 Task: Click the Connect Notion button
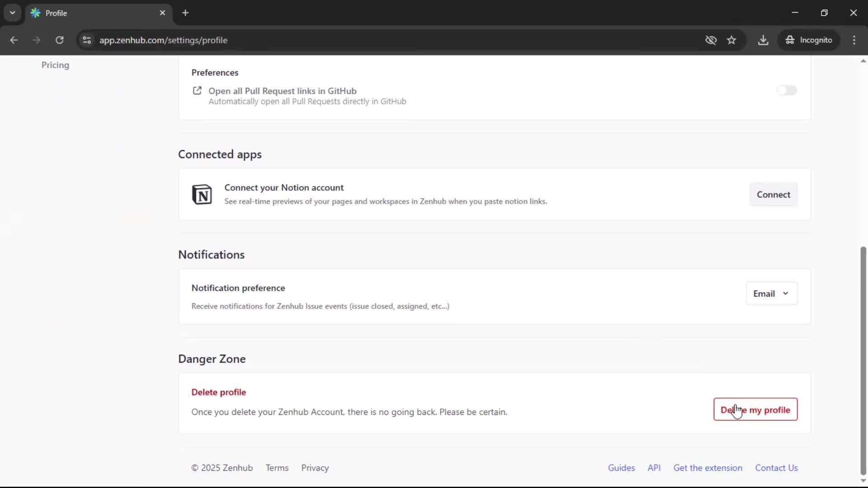[x=773, y=194]
